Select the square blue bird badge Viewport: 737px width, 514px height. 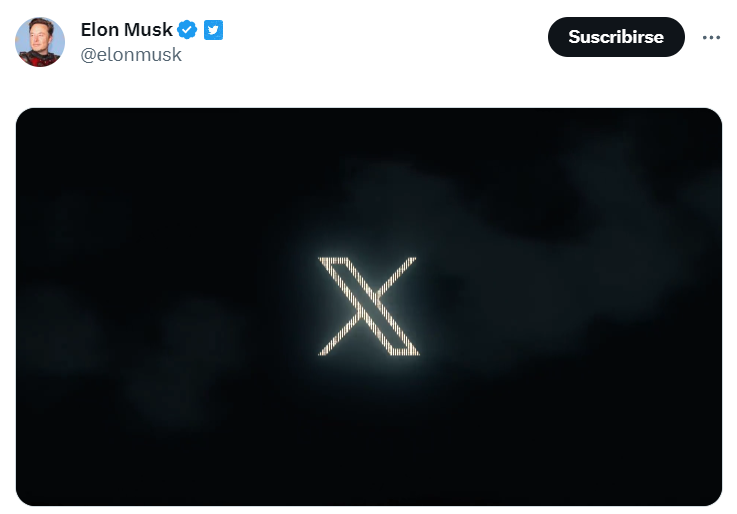pos(213,30)
